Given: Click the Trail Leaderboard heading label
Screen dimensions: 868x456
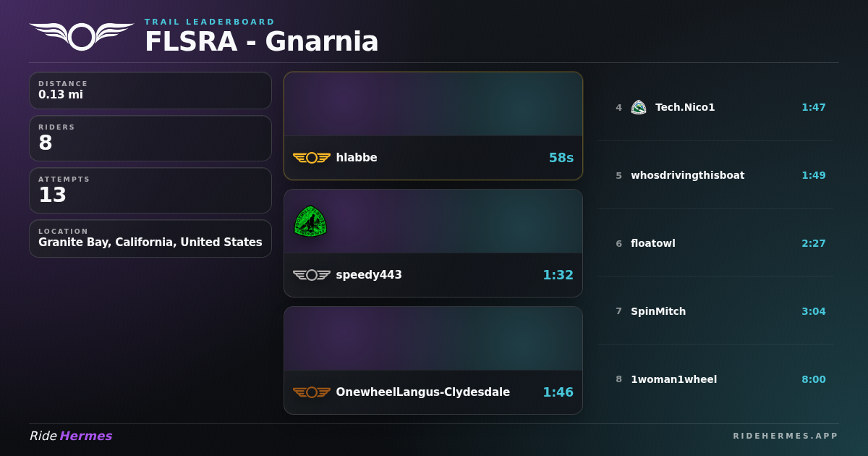Looking at the screenshot, I should click(210, 22).
